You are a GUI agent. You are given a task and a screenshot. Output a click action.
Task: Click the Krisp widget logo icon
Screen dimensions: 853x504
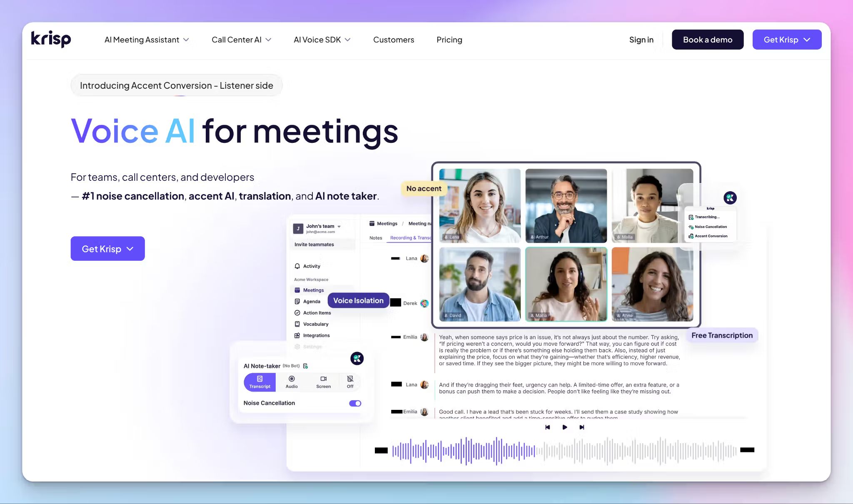pos(357,358)
